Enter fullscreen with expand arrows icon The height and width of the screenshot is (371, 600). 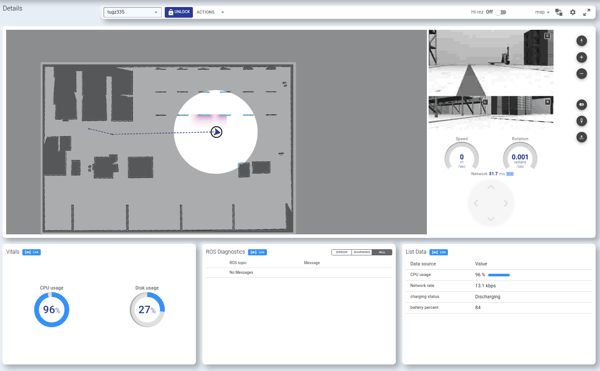click(586, 12)
